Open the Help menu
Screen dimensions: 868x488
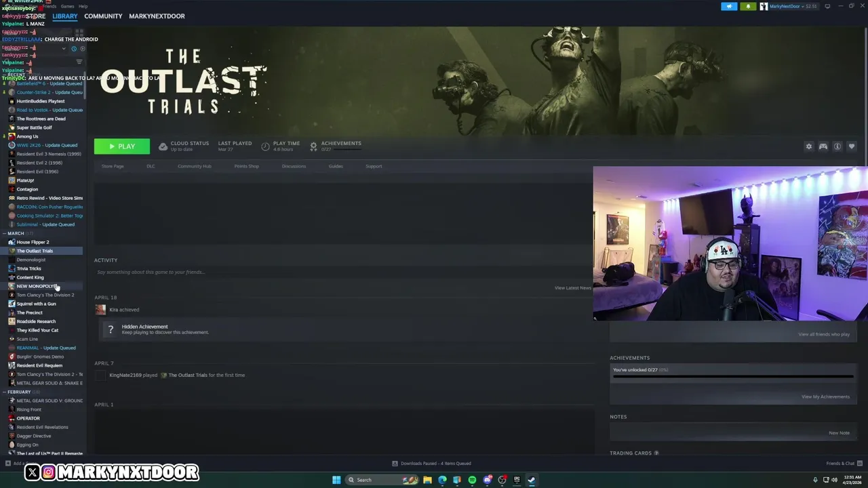pos(83,6)
